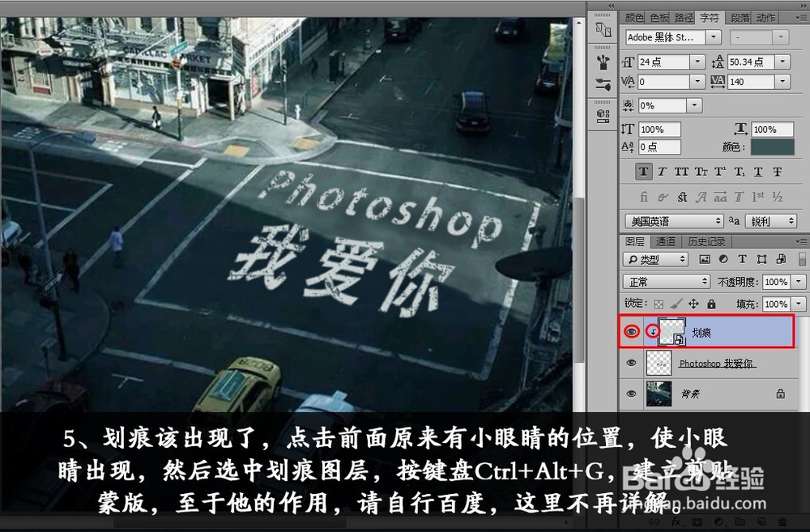Open the 不透明度 opacity slider arrow
Screen dimensions: 810x532
pos(799,282)
